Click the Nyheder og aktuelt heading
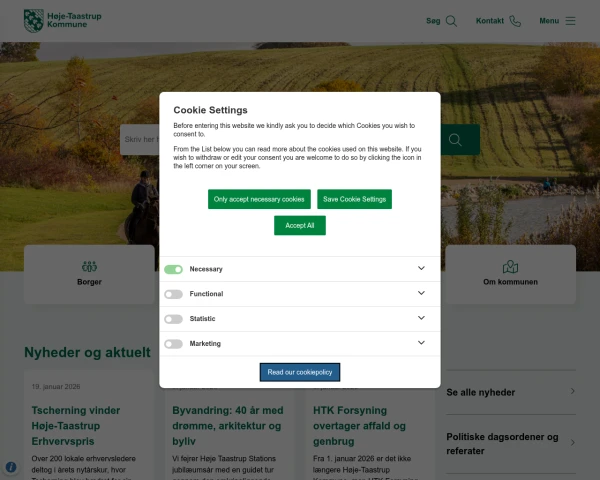The height and width of the screenshot is (480, 600). [x=87, y=352]
